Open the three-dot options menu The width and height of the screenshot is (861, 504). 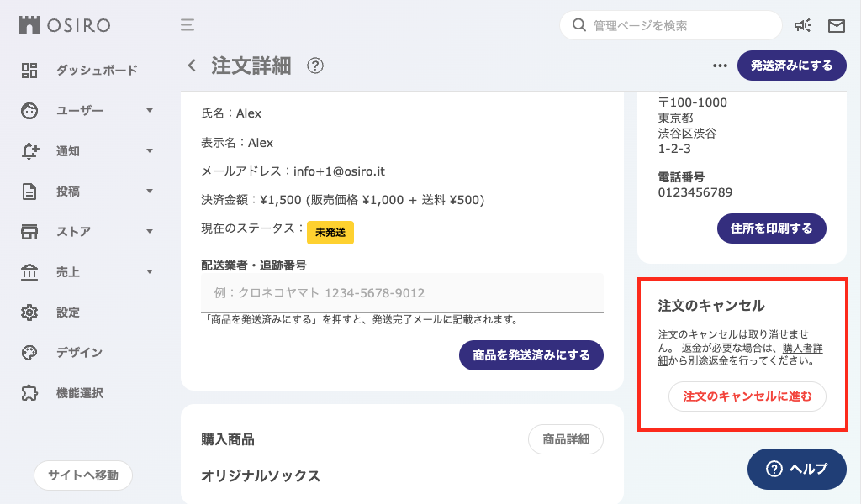coord(719,65)
